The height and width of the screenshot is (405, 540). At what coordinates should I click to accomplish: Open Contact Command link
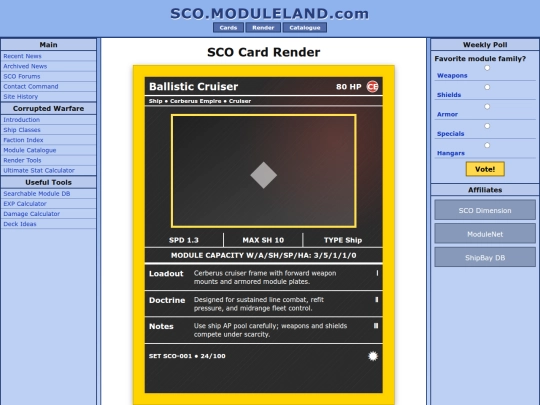31,86
